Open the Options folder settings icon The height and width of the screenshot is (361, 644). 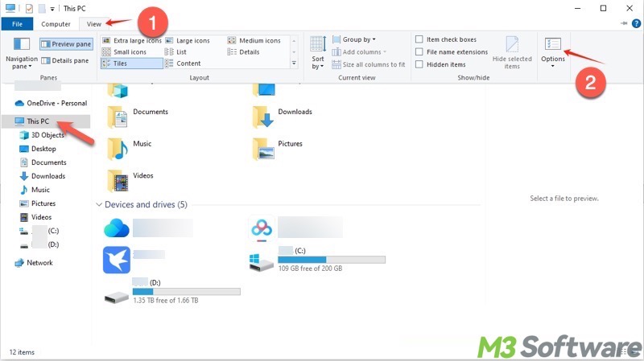pos(552,46)
